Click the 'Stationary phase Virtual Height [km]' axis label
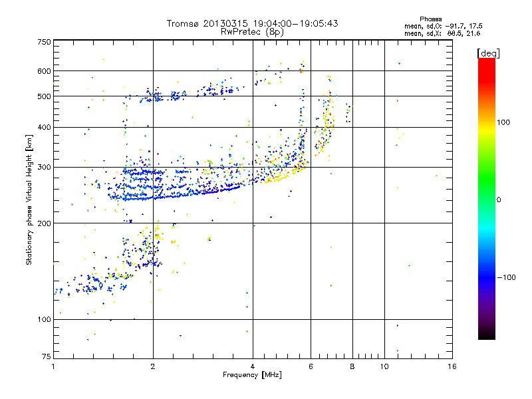 (29, 200)
